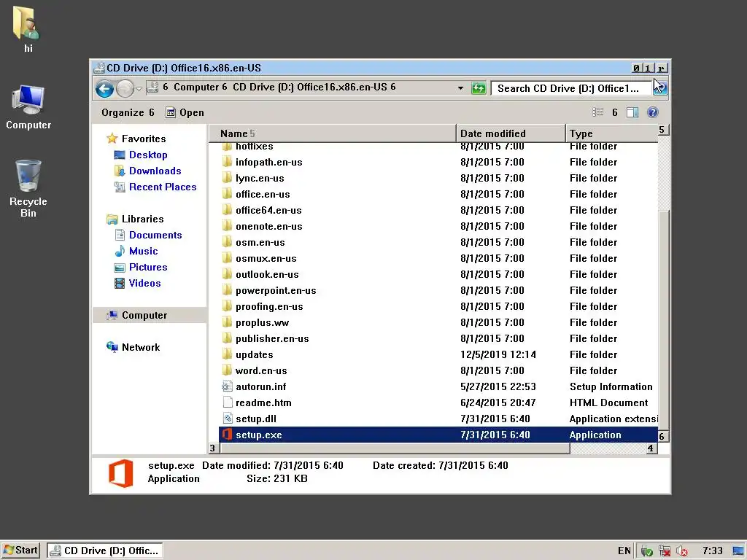Click the muted volume tray icon

click(x=681, y=551)
